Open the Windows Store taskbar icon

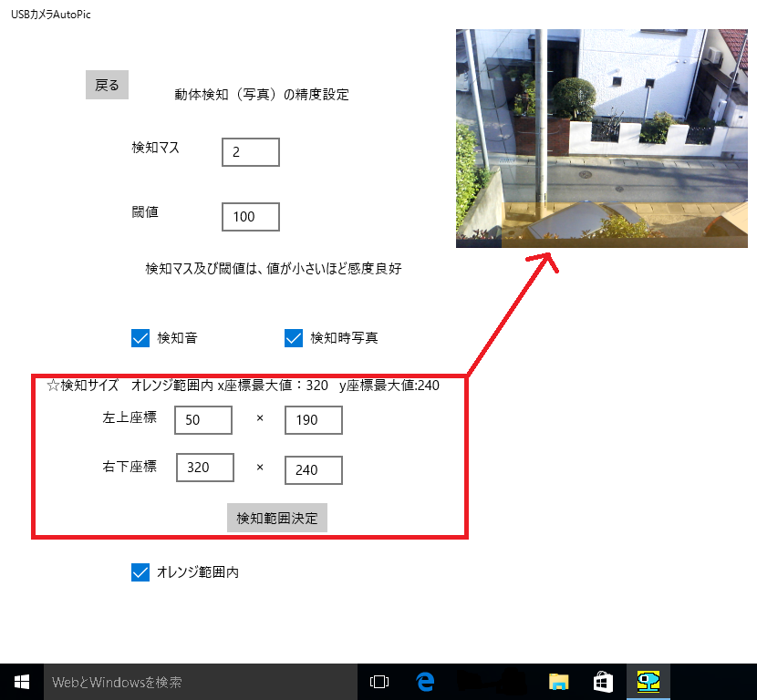coord(603,682)
